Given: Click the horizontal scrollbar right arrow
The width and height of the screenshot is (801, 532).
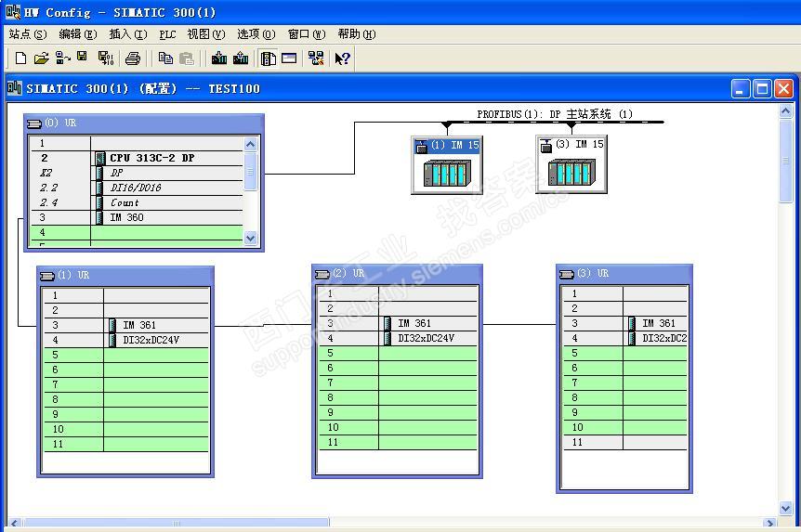Looking at the screenshot, I should tap(769, 524).
